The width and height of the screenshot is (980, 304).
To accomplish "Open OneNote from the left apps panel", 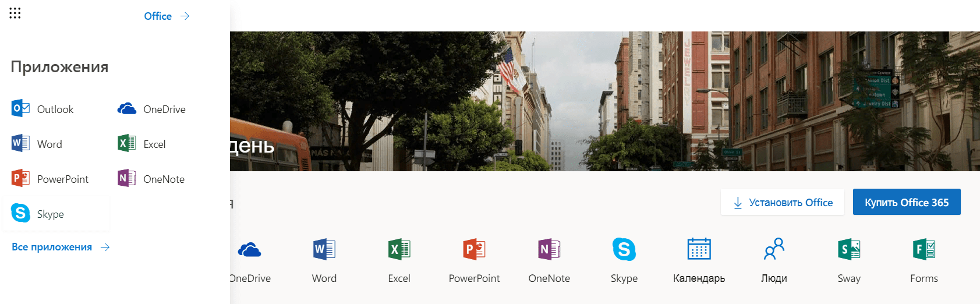I will (x=151, y=179).
